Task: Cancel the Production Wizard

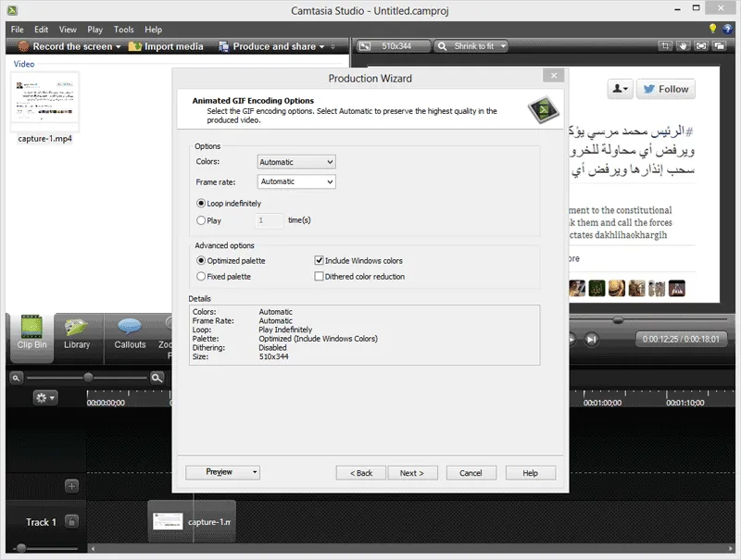Action: (471, 472)
